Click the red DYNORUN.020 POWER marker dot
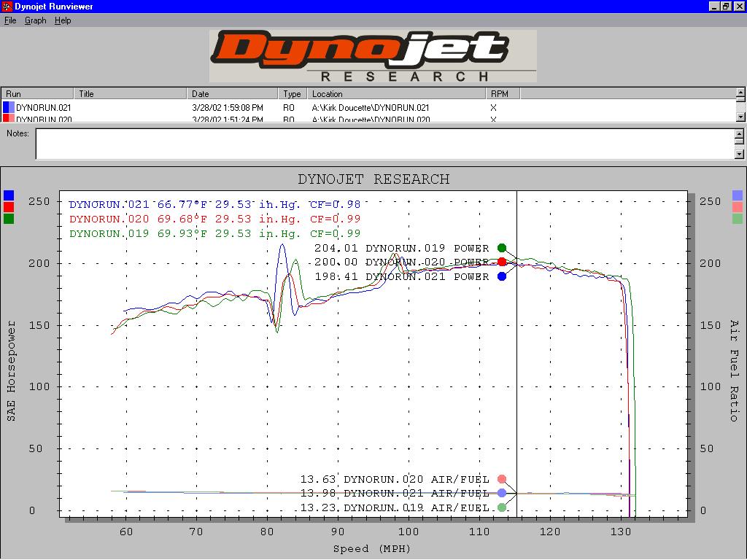The height and width of the screenshot is (560, 747). 502,262
